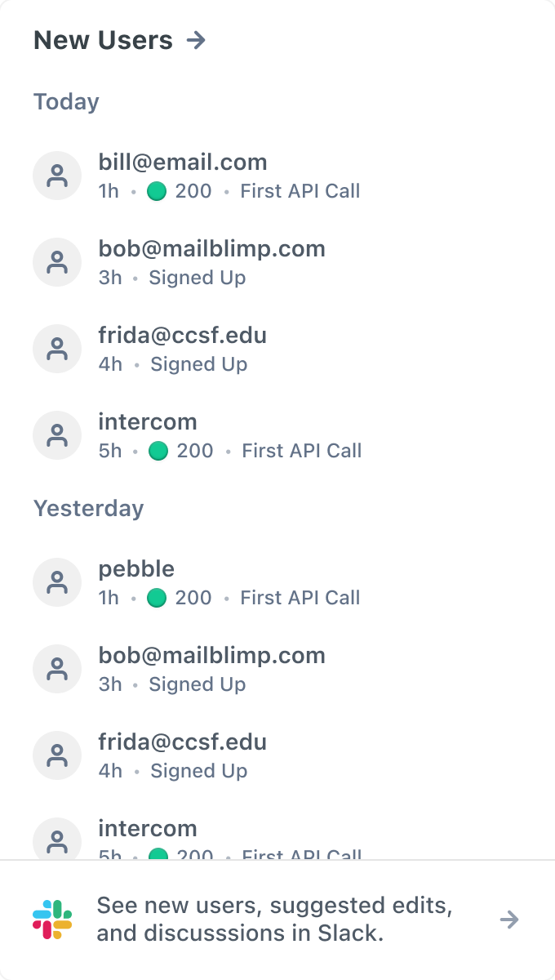
Task: Select bob@mailblimp.com avatar icon under Yesterday
Action: coord(57,669)
